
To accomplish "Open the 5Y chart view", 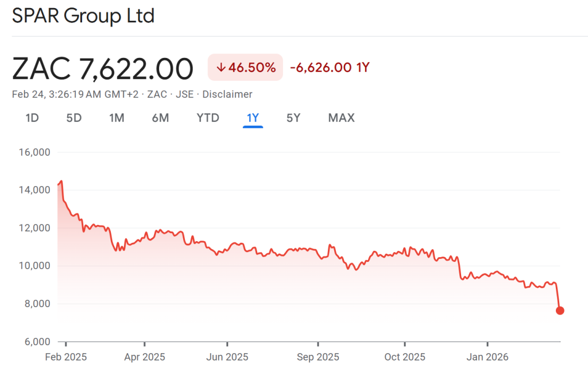I will point(293,118).
